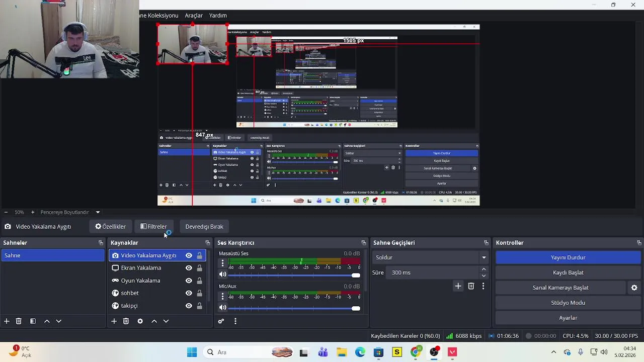Toggle lock on Video Yakalama Aygıtı

(x=199, y=255)
